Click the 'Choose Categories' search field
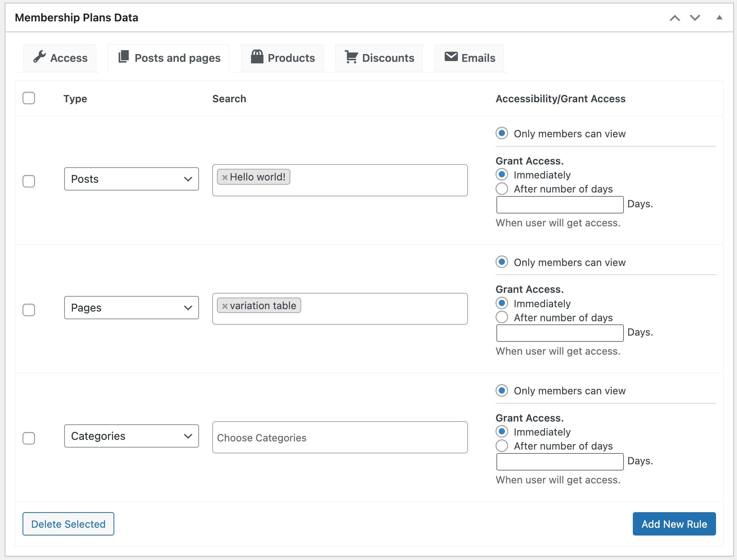 click(x=340, y=437)
